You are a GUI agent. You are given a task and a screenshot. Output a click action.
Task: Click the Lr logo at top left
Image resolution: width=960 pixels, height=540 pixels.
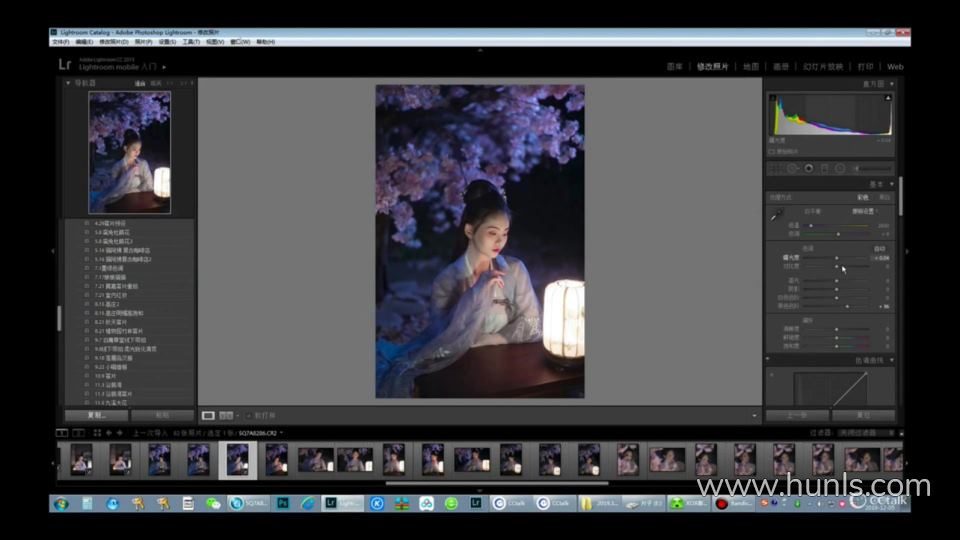[65, 64]
